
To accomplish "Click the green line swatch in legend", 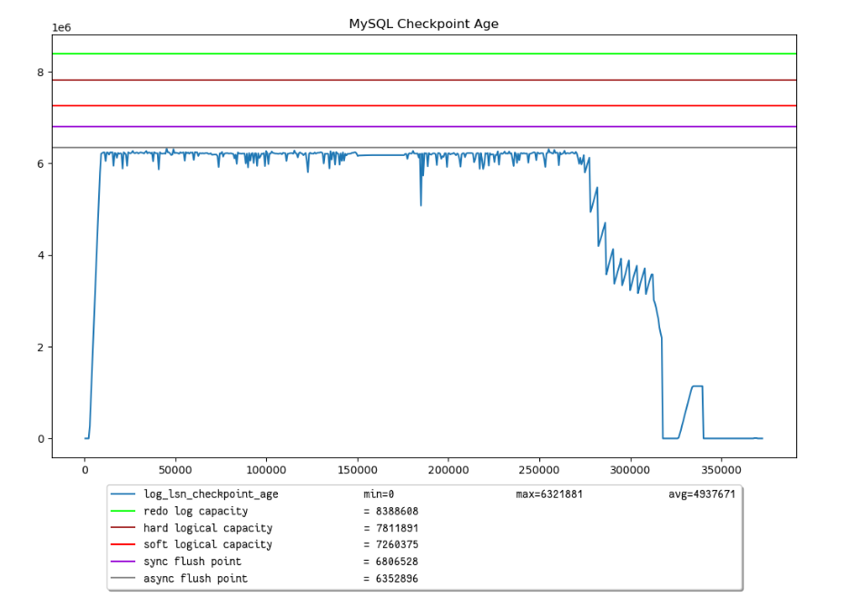I will pos(123,511).
